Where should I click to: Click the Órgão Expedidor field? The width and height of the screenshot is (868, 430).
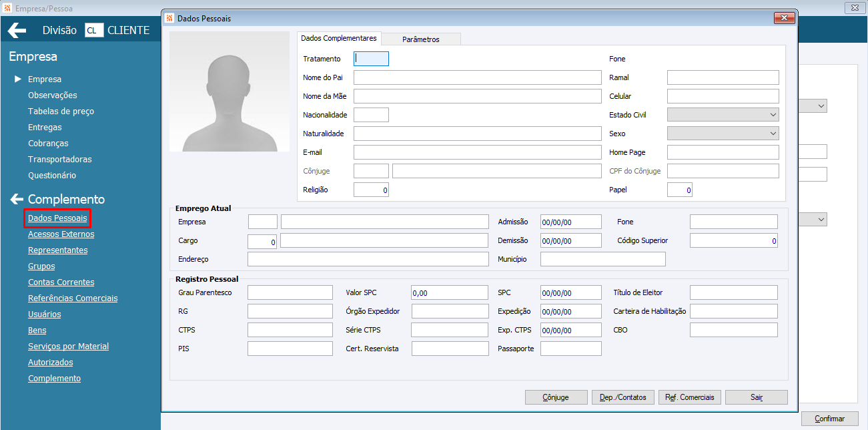450,311
